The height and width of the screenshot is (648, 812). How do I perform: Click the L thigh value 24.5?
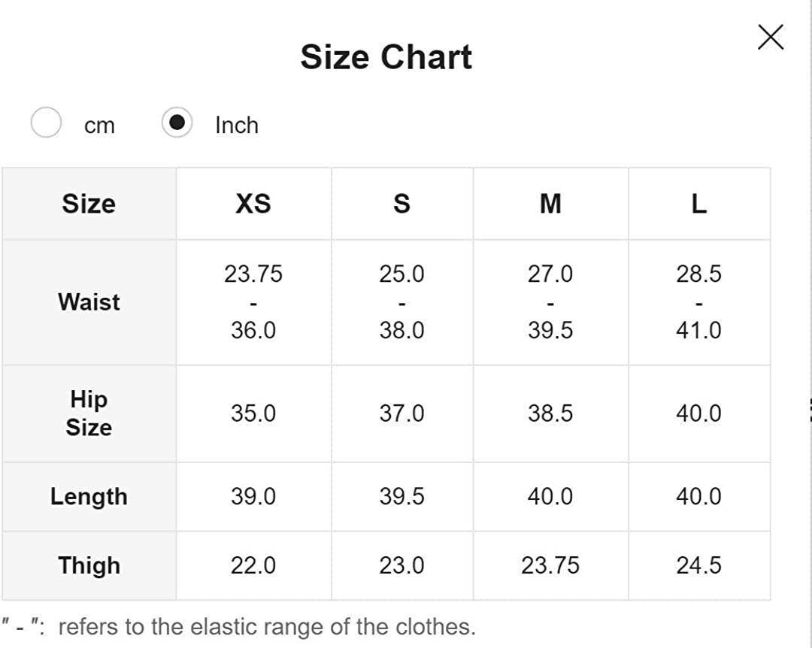point(698,565)
